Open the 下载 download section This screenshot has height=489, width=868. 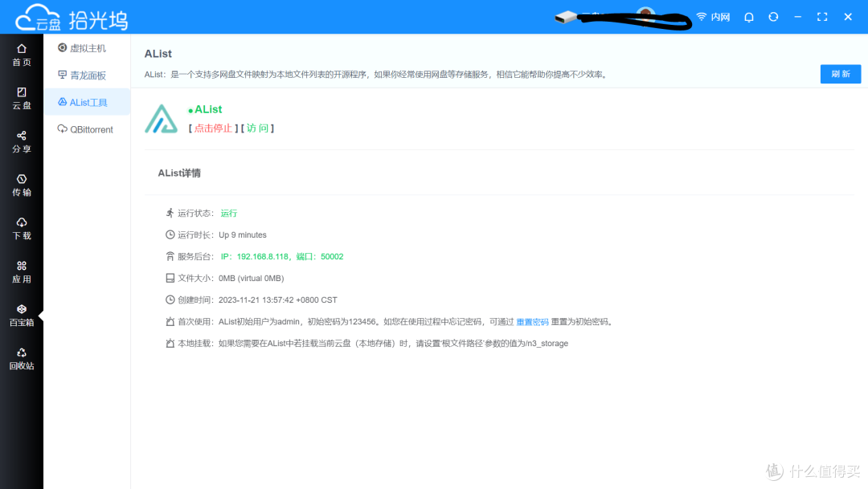22,229
